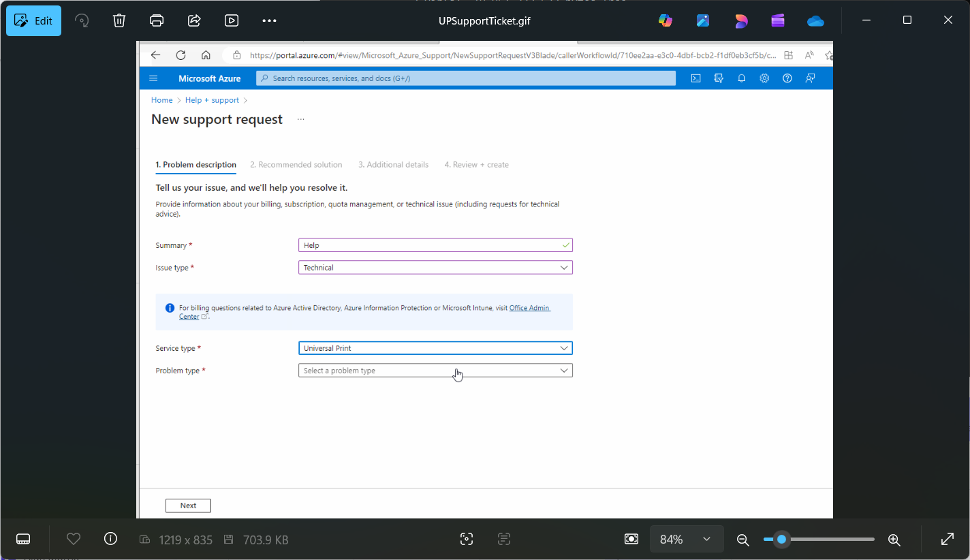Image resolution: width=970 pixels, height=560 pixels.
Task: Click the purple striped app icon beside OneDrive
Action: (x=778, y=20)
